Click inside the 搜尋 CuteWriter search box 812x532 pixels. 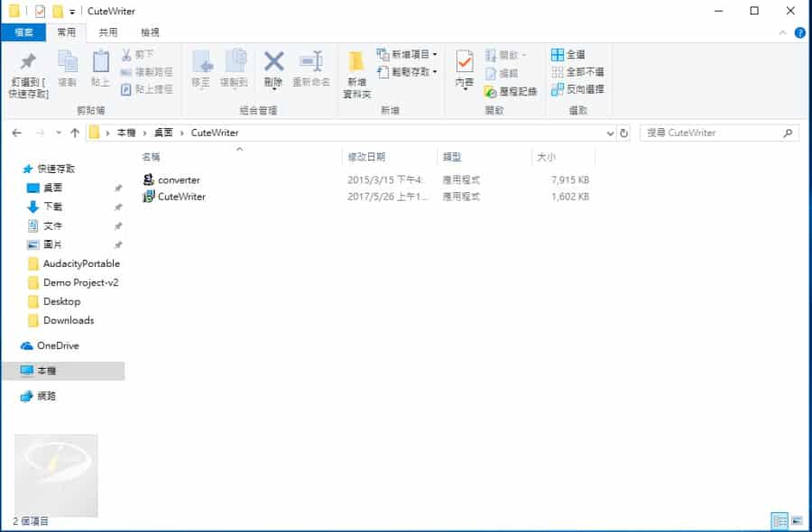click(713, 133)
